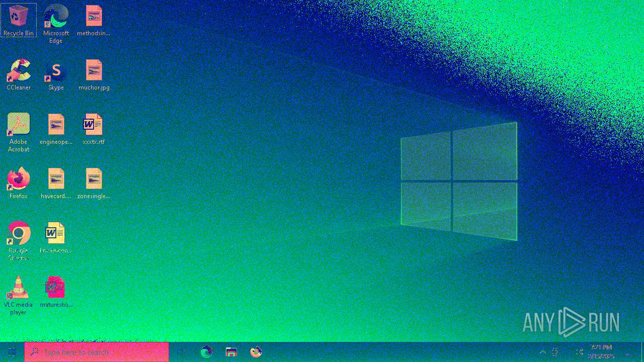
Task: Select the havecard... image file
Action: (x=56, y=184)
